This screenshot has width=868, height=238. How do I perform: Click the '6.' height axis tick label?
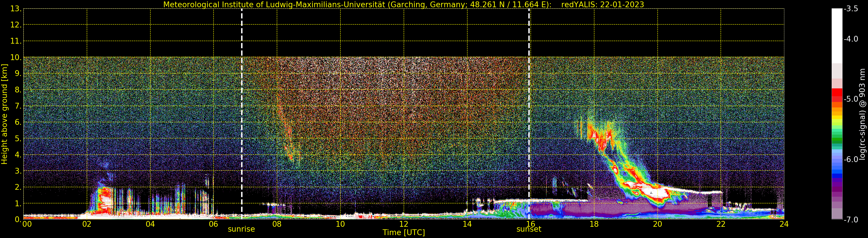[18, 122]
